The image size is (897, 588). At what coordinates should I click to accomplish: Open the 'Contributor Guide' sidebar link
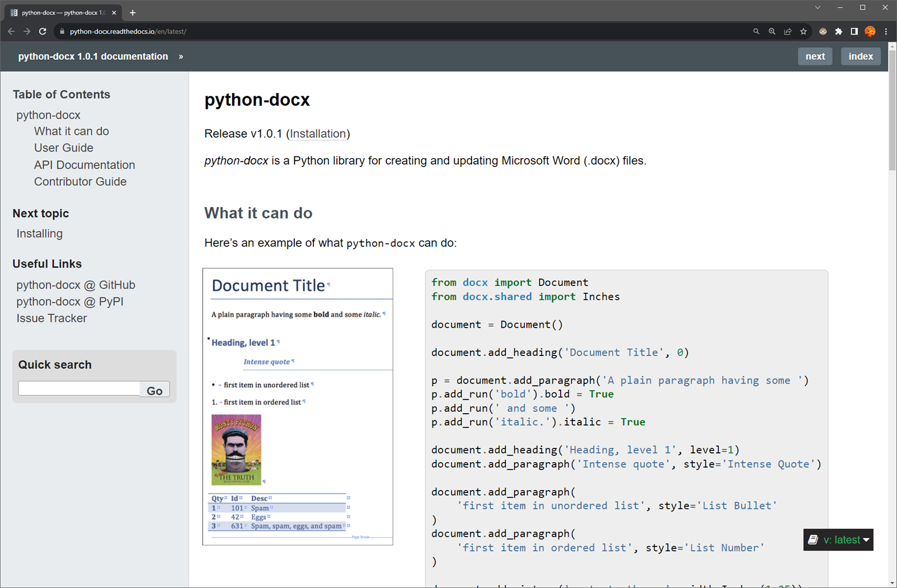pyautogui.click(x=80, y=182)
